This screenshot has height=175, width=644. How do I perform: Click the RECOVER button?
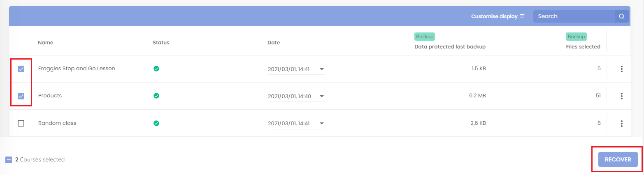(x=618, y=159)
